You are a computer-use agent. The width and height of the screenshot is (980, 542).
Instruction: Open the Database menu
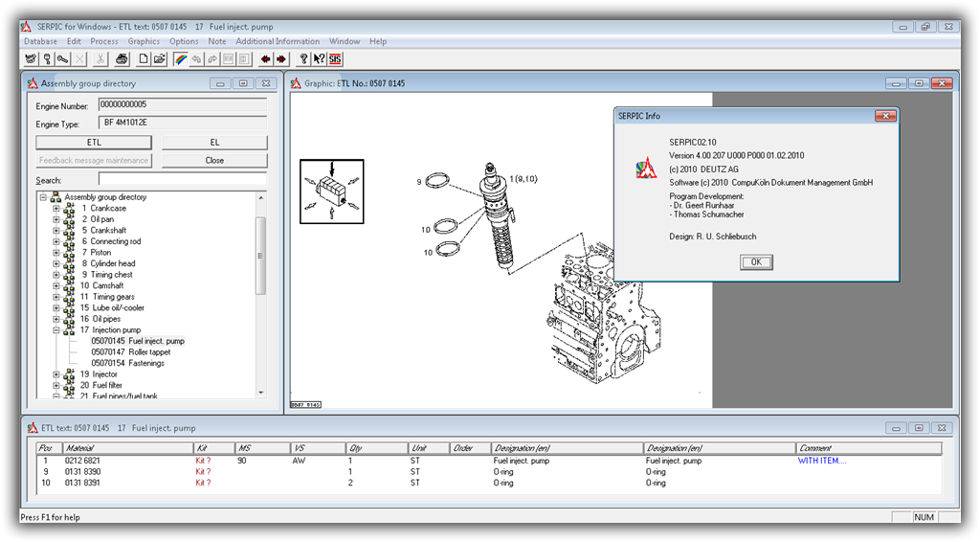pos(40,41)
